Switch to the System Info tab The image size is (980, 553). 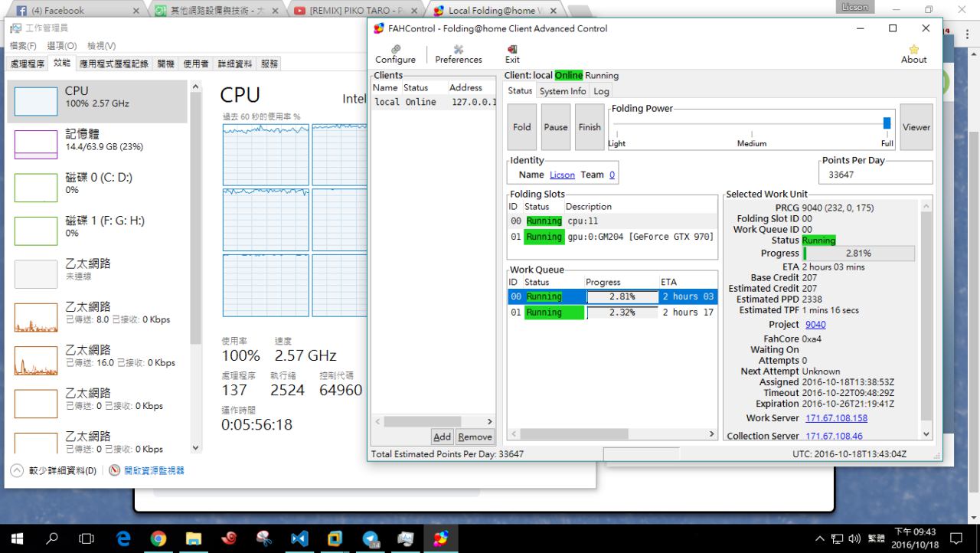(563, 91)
